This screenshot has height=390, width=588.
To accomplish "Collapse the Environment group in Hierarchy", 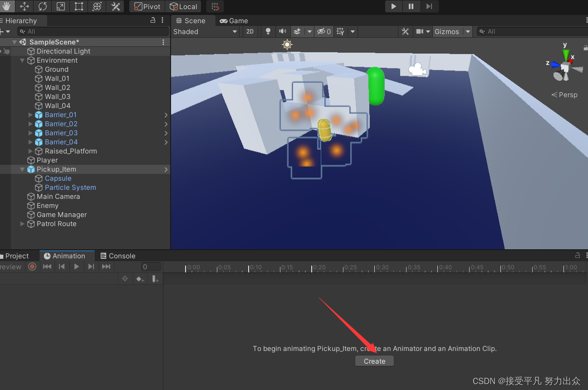I will (22, 60).
